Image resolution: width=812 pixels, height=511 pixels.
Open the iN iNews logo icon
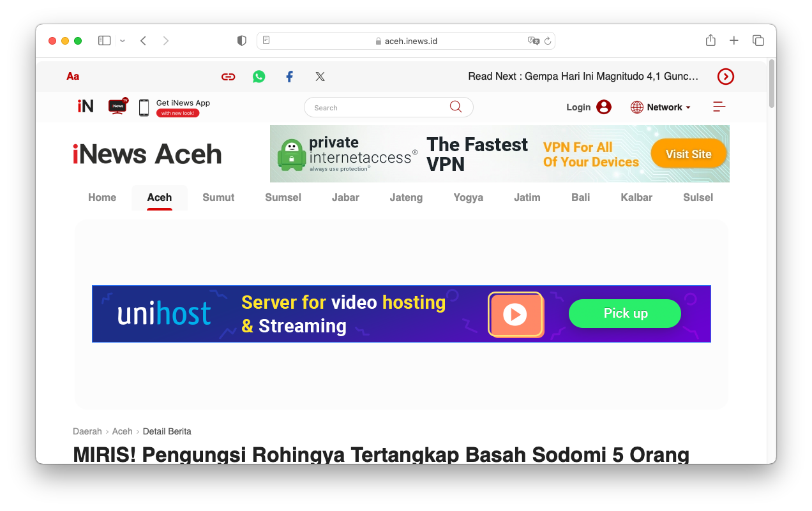pyautogui.click(x=86, y=107)
